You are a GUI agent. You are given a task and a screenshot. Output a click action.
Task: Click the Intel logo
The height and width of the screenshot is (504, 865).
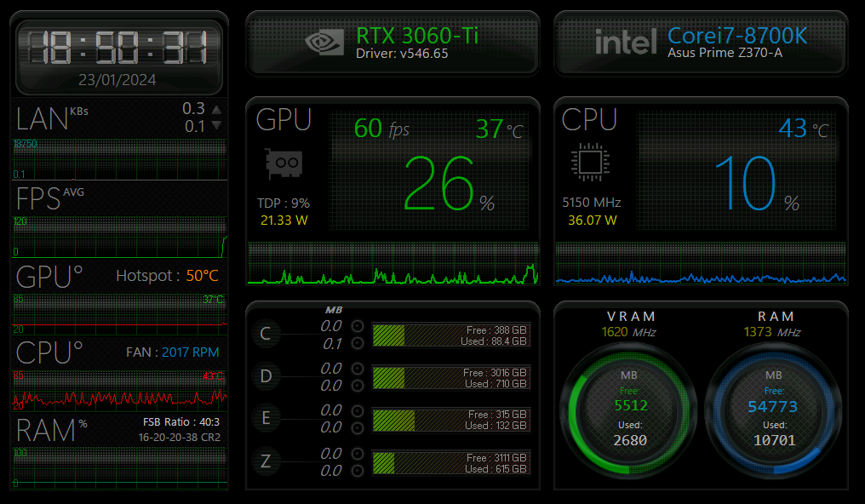626,42
